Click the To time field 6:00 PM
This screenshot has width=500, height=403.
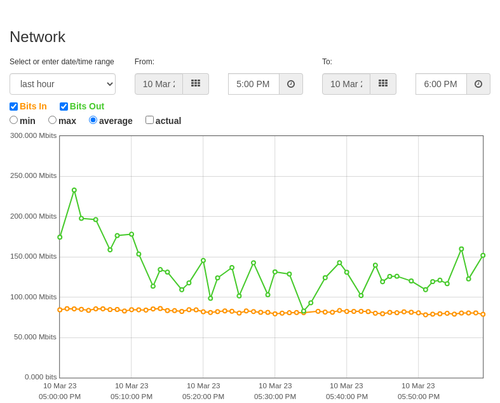click(441, 84)
